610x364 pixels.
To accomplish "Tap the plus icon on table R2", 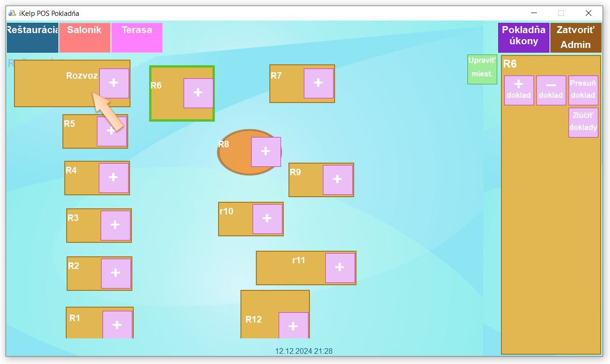I will coord(116,273).
